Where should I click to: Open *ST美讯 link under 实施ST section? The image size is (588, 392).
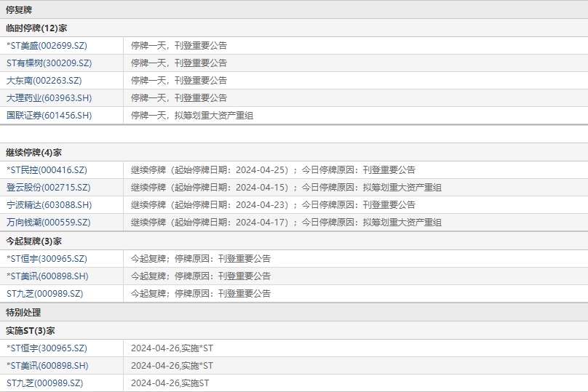pos(47,365)
